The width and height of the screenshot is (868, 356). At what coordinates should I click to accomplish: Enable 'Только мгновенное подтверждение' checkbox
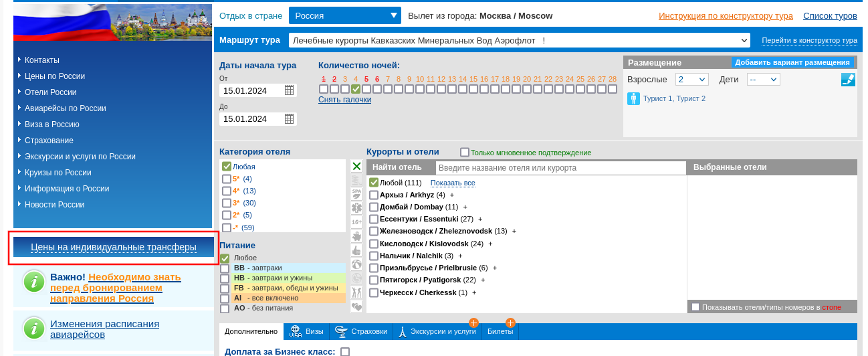point(465,152)
